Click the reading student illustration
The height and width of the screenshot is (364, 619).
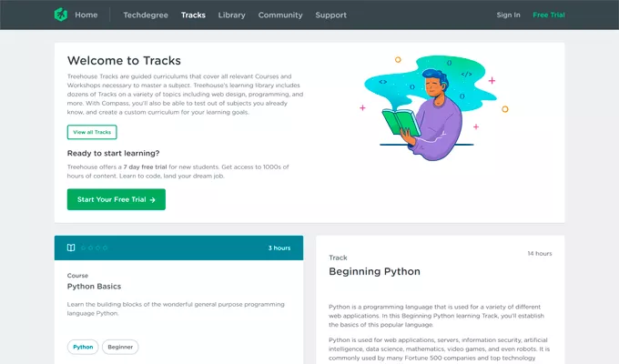[x=434, y=107]
